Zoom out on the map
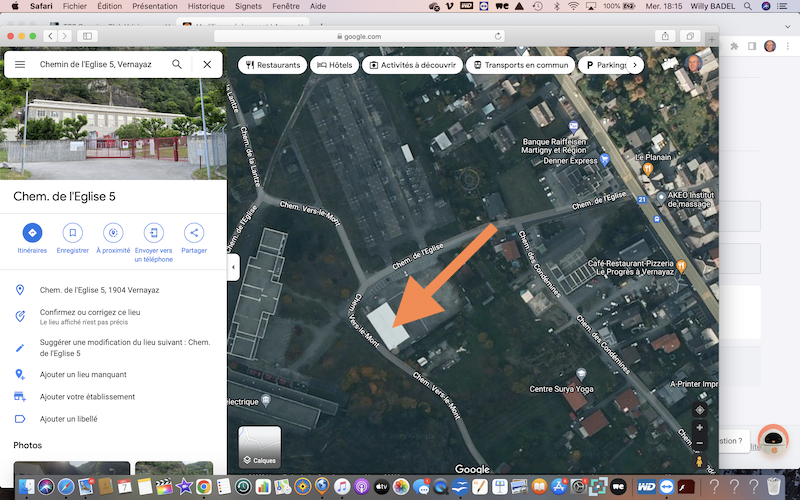 [699, 443]
